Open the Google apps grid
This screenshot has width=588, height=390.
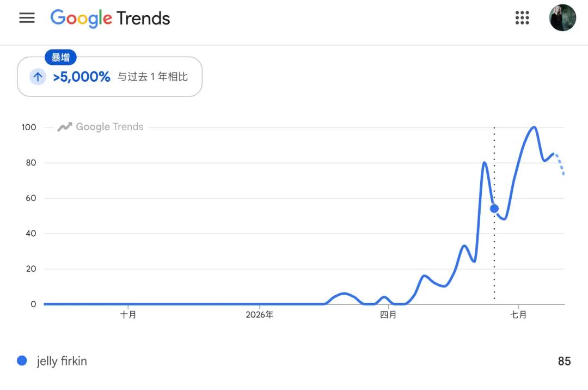tap(522, 17)
